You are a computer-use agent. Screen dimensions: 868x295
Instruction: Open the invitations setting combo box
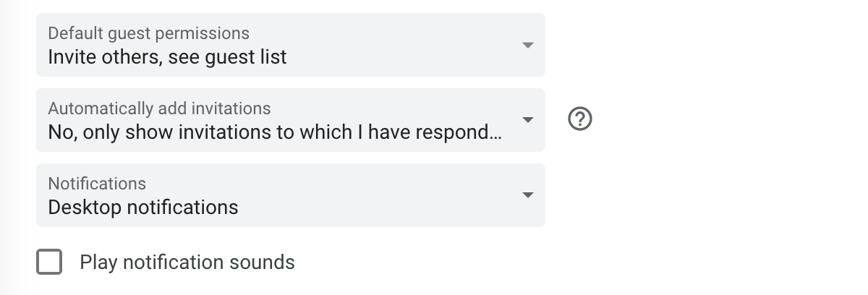click(x=291, y=120)
